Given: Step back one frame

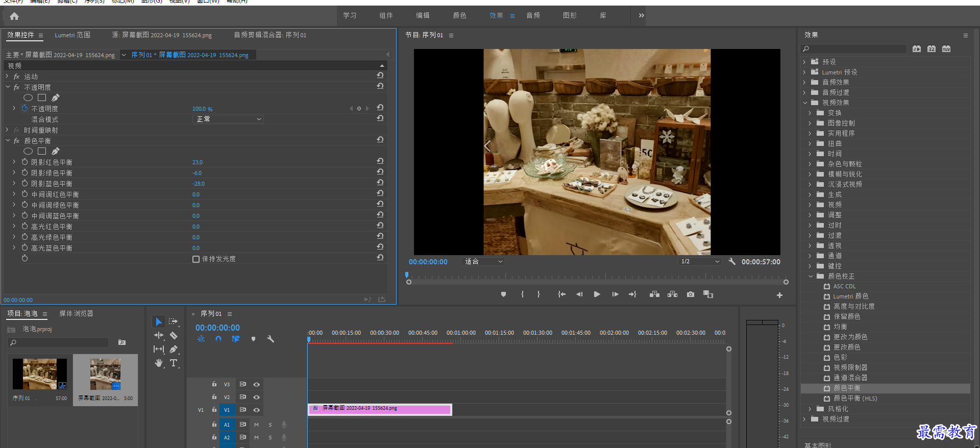Looking at the screenshot, I should 579,294.
